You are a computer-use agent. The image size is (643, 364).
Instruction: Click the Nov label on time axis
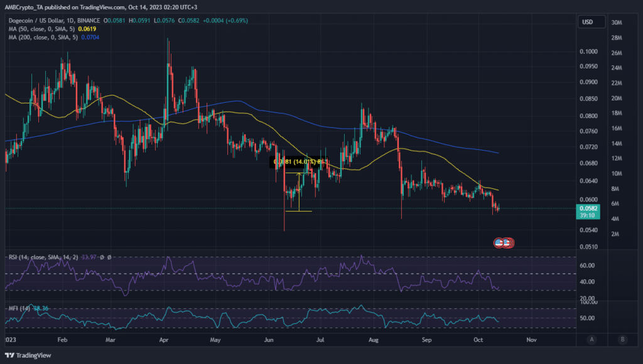click(x=531, y=339)
